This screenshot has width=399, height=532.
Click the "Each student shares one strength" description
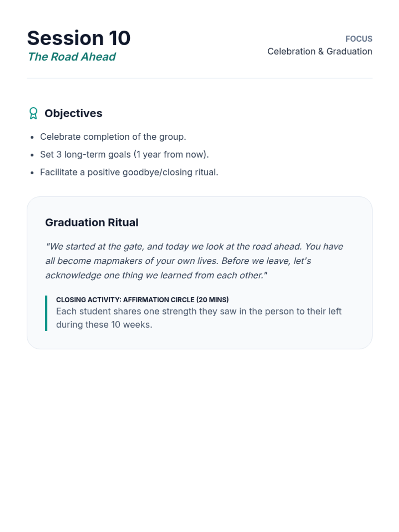[199, 312]
